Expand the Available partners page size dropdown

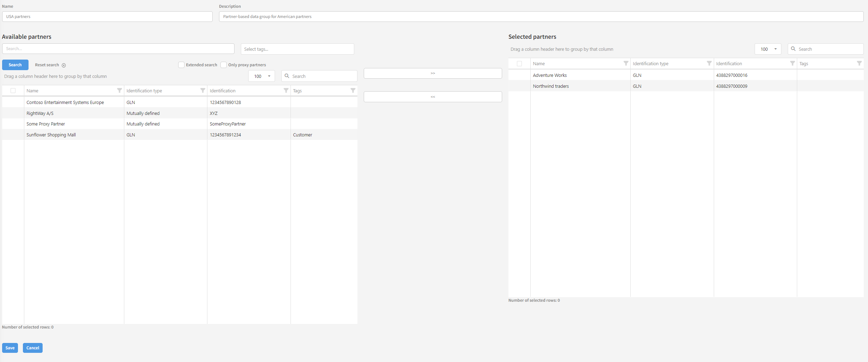pos(262,76)
